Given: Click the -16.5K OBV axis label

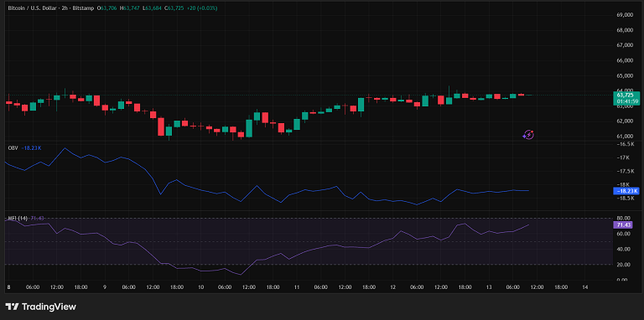Looking at the screenshot, I should 626,144.
